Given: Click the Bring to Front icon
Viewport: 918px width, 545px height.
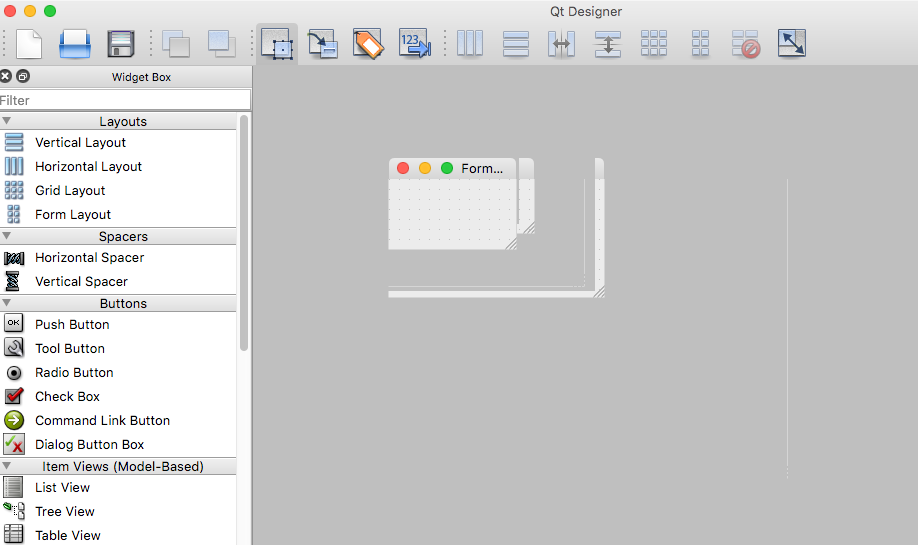Looking at the screenshot, I should tap(221, 43).
